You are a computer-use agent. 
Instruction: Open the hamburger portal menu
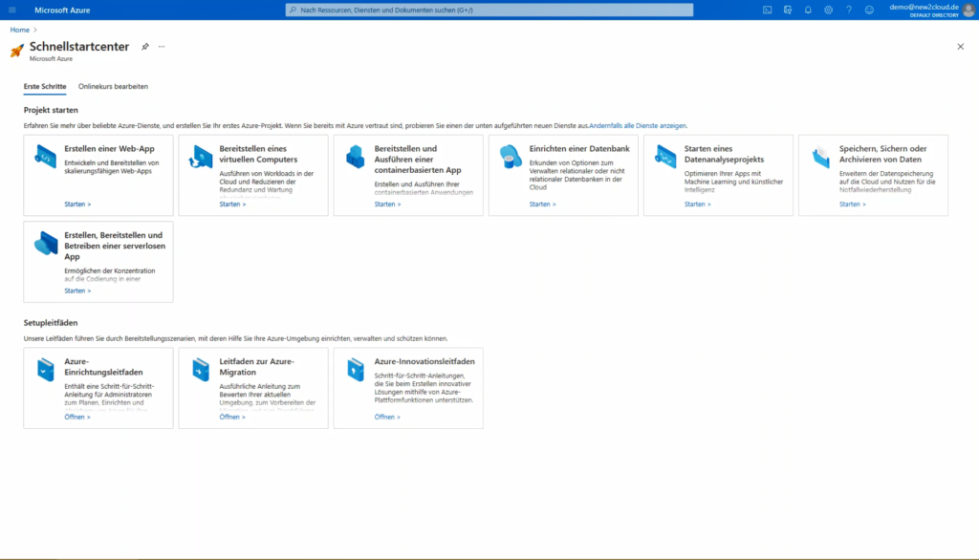(11, 10)
